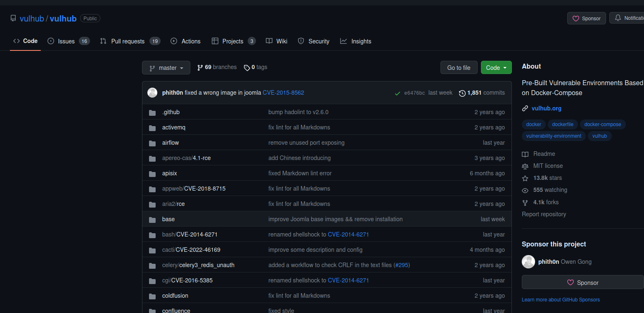
Task: Click the folder icon for aria2
Action: pos(152,204)
